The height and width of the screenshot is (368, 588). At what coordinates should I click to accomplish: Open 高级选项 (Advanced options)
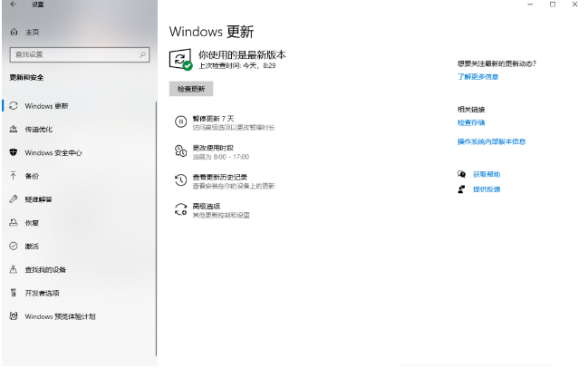pos(207,206)
